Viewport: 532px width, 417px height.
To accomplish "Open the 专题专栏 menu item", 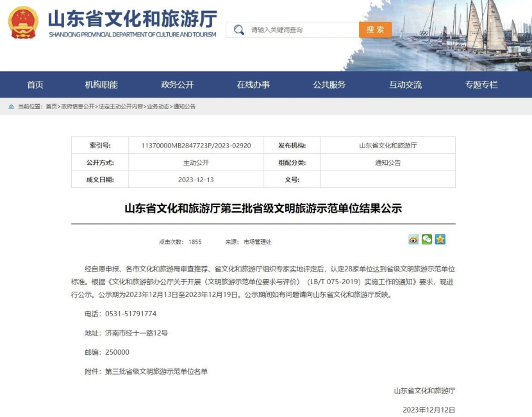I will point(481,85).
